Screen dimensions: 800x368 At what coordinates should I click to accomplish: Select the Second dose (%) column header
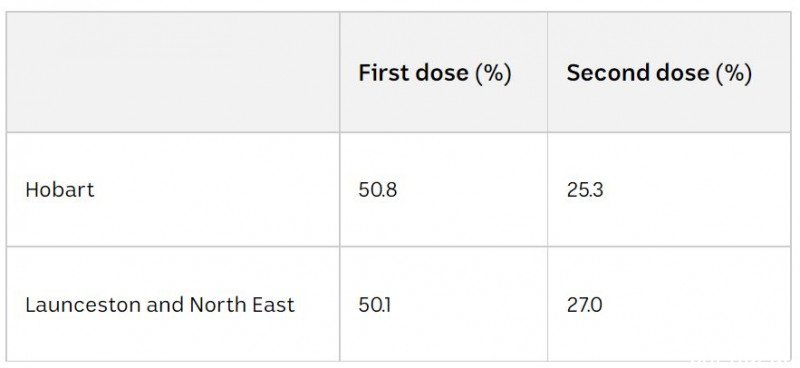point(659,73)
